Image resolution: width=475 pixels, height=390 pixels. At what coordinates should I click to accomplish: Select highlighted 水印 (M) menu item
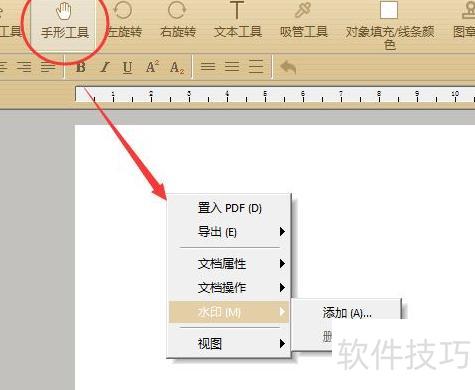click(229, 312)
